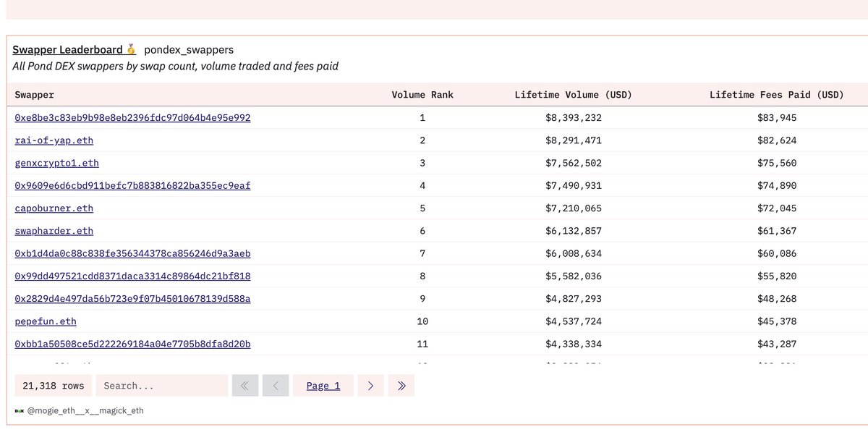Select lifetime volume value $4,338,334
The image size is (868, 440).
[574, 344]
